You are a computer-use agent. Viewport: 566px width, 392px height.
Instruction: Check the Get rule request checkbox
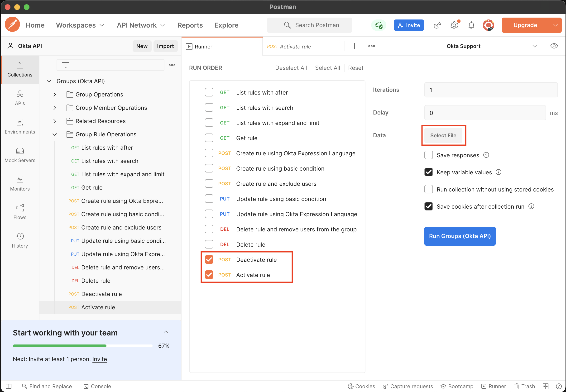[x=209, y=138]
